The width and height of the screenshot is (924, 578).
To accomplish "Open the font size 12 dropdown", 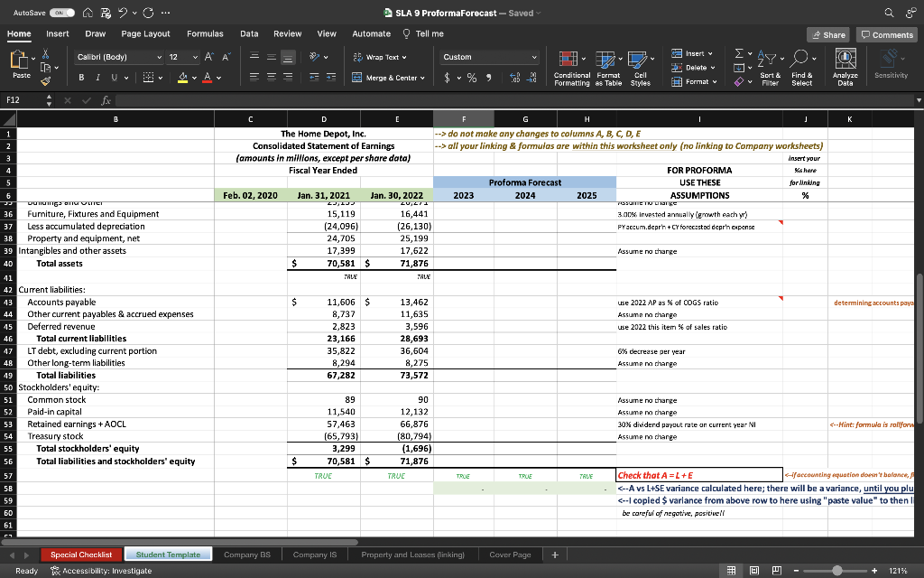I will pos(195,57).
